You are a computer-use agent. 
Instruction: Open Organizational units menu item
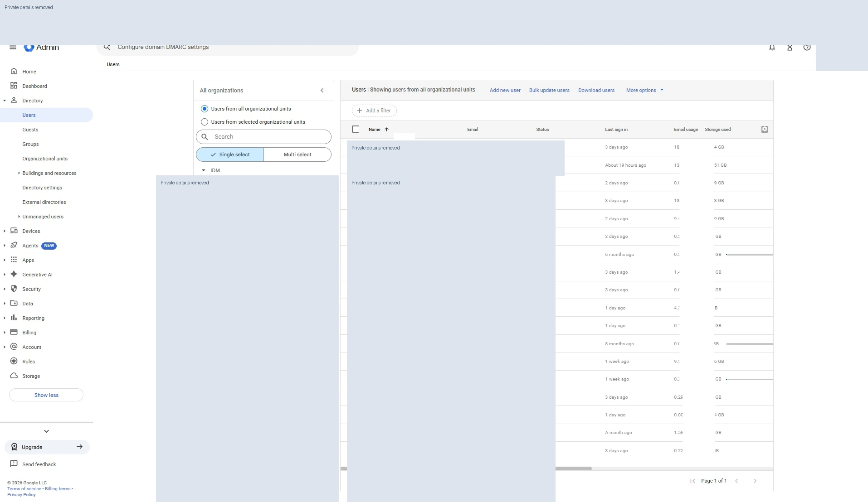point(45,159)
